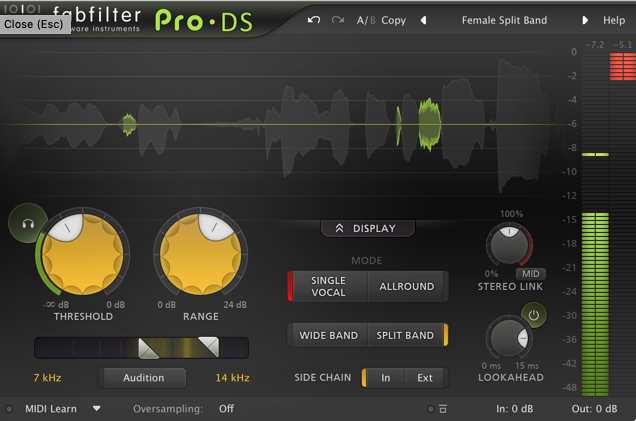The image size is (636, 421).
Task: Click the 14 kHz high frequency value
Action: pyautogui.click(x=232, y=378)
